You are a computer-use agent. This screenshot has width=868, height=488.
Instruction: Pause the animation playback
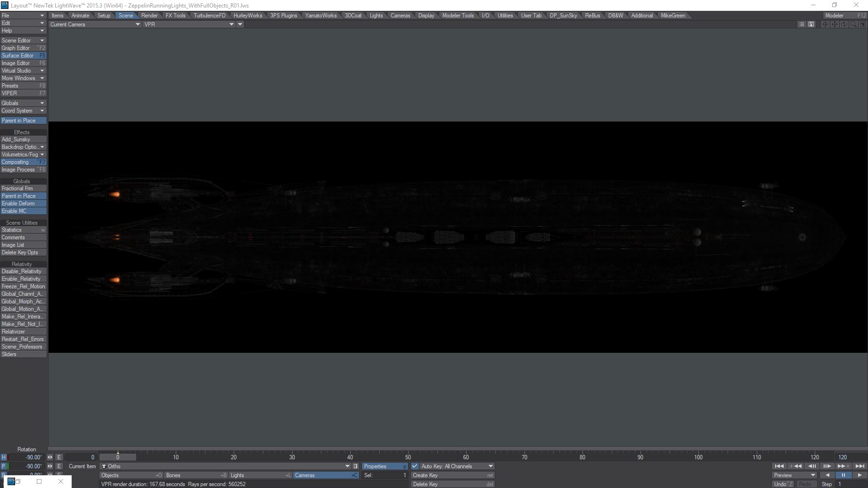tap(843, 475)
